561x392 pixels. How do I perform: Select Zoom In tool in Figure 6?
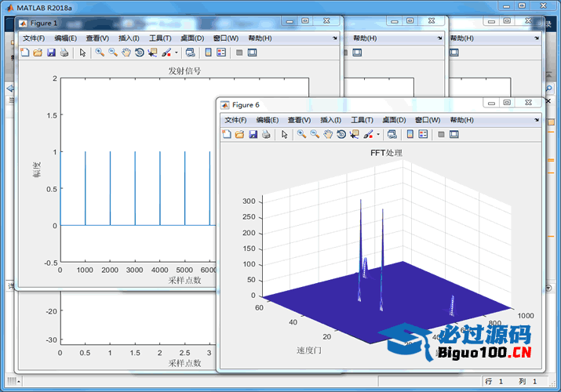(x=301, y=135)
